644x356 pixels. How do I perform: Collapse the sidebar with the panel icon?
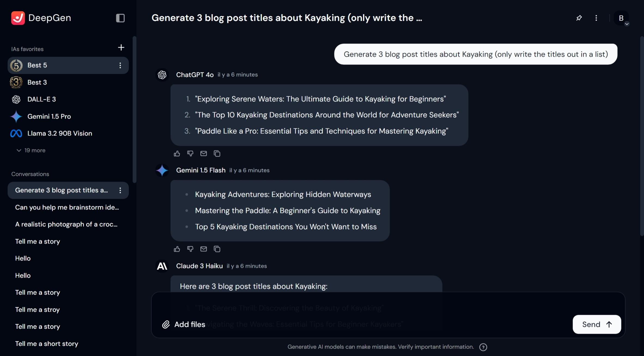[x=120, y=18]
